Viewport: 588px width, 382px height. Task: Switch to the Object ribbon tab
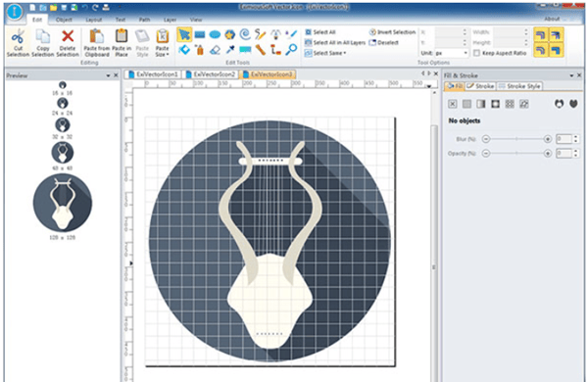64,20
